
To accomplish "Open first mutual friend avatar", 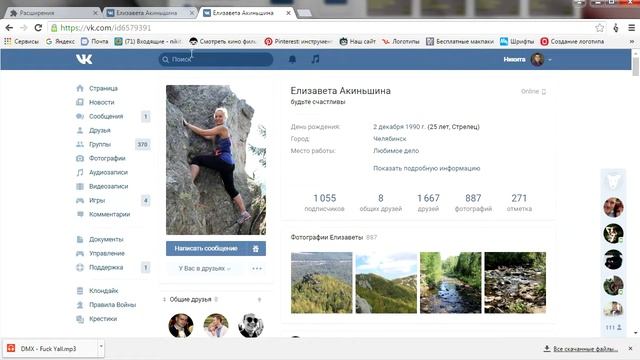I will 181,325.
